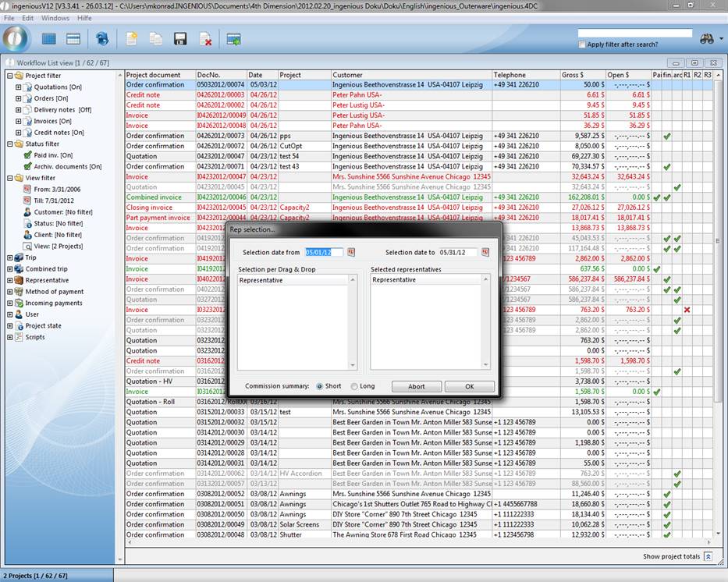Viewport: 728px width, 582px height.
Task: Expand the Representative tree node
Action: (10, 280)
